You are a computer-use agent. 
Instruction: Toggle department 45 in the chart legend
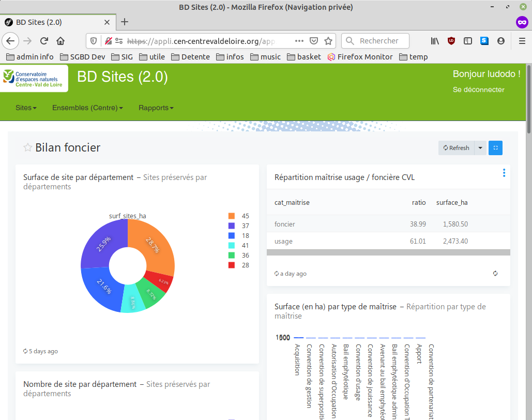click(238, 216)
